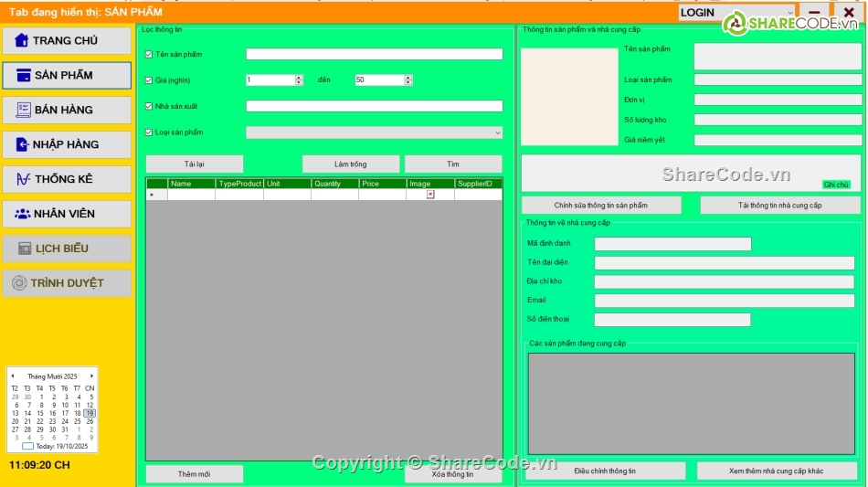Increase the minimum price spinner value
This screenshot has height=487, width=868.
(x=299, y=78)
